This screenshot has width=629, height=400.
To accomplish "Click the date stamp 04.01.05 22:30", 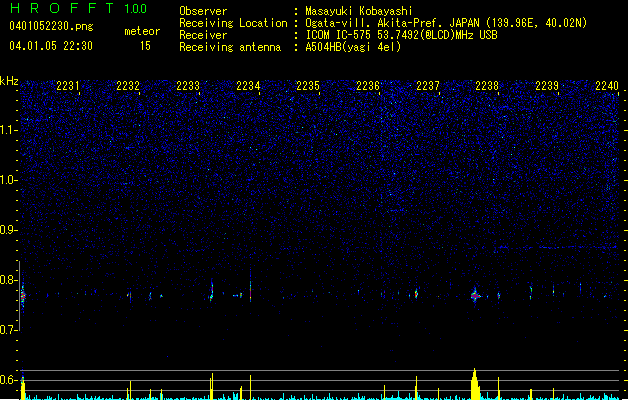I will pos(51,46).
